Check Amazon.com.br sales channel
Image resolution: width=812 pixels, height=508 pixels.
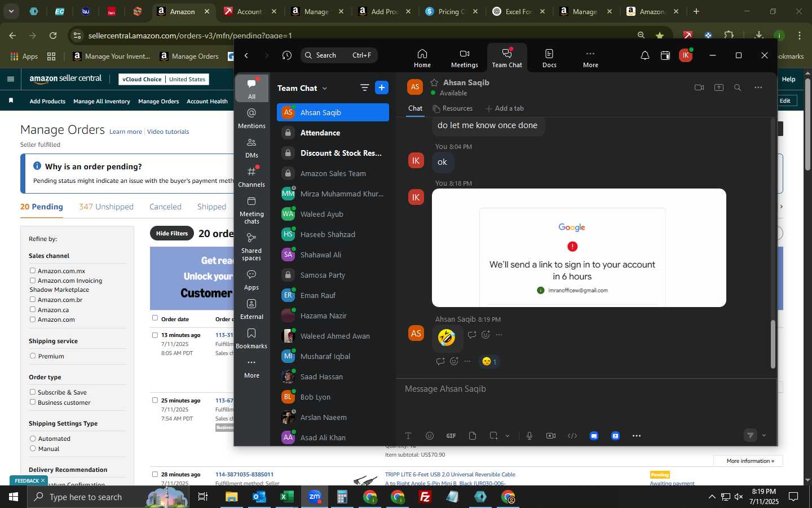tap(33, 300)
